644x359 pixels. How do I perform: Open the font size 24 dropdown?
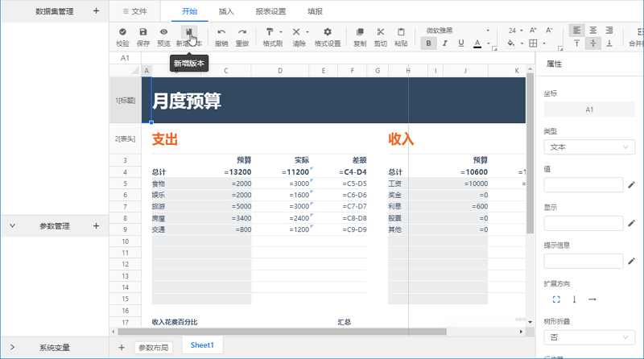click(x=515, y=31)
